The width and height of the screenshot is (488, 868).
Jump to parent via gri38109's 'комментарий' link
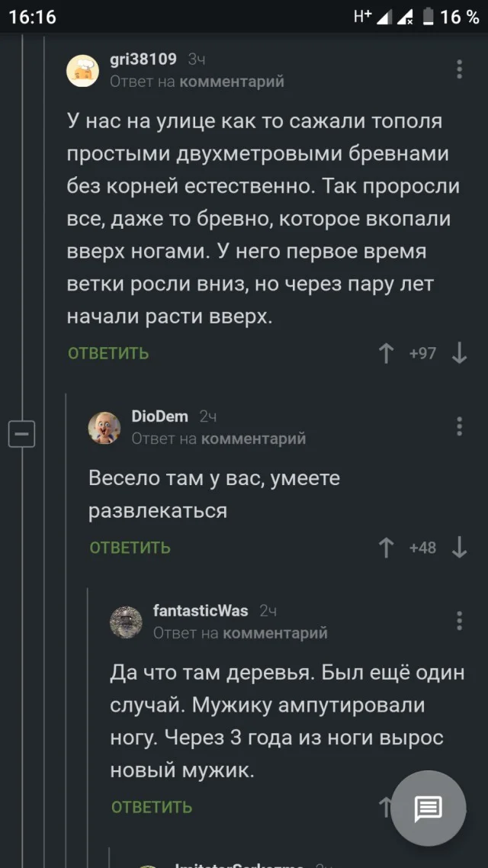click(232, 82)
